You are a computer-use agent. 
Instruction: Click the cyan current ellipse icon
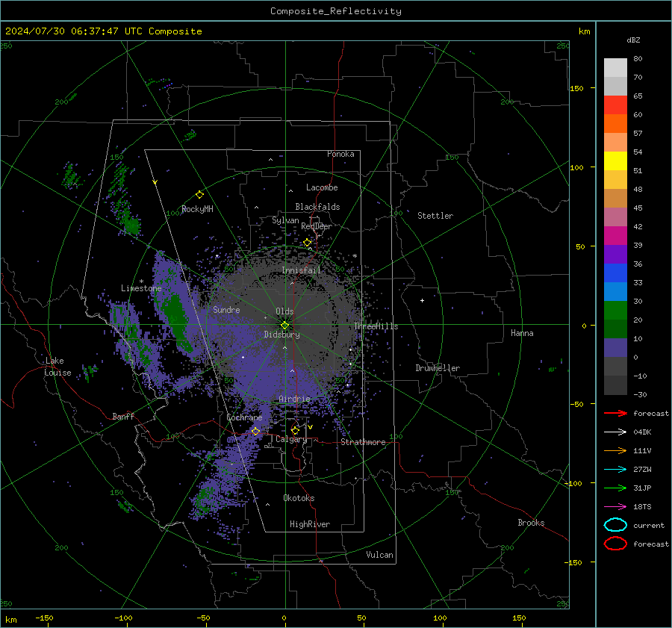615,525
